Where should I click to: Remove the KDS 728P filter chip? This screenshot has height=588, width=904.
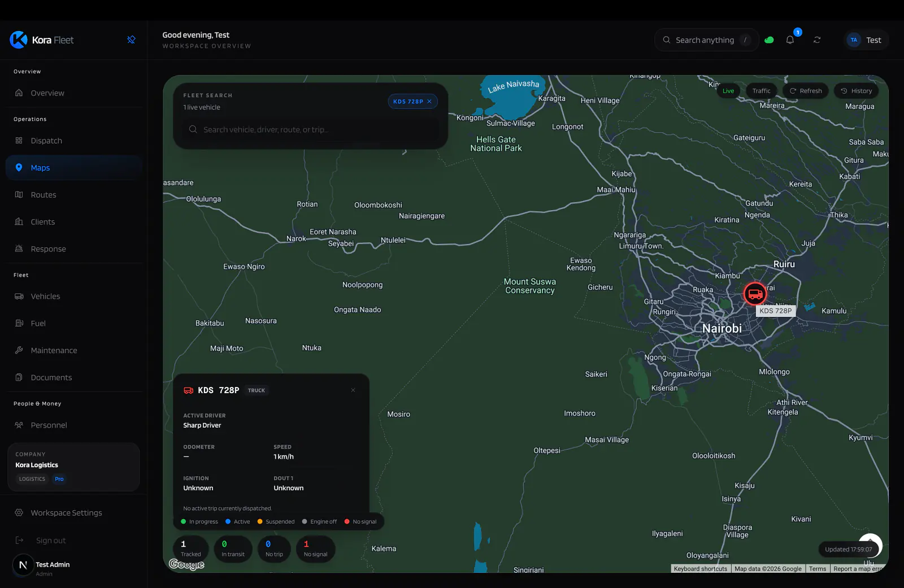pos(429,102)
